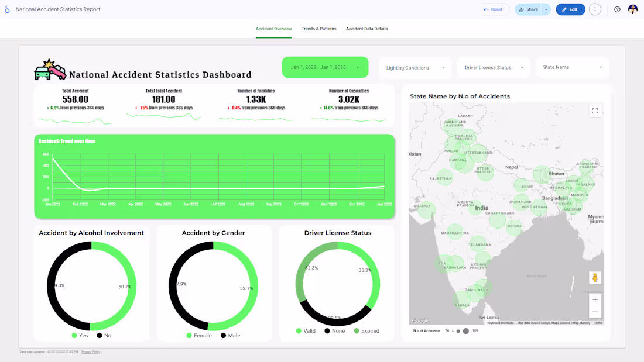
Task: Click the Gujarat bubble on the map
Action: (426, 209)
